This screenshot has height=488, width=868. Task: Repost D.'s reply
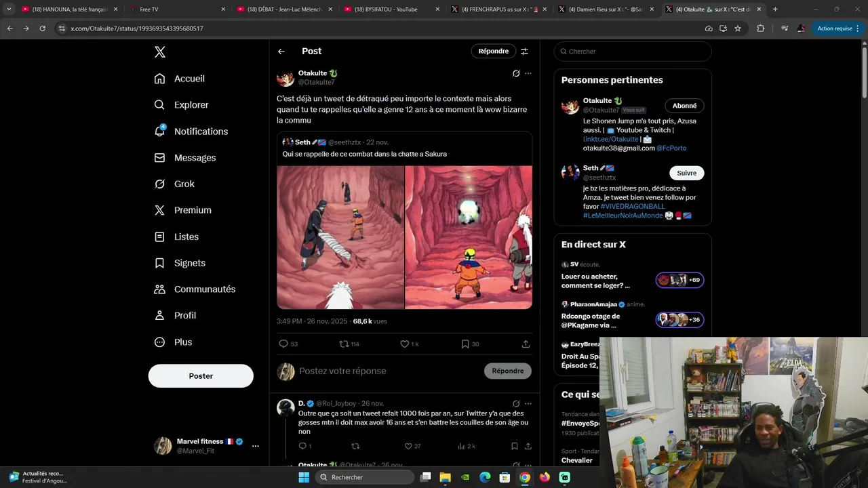click(355, 446)
